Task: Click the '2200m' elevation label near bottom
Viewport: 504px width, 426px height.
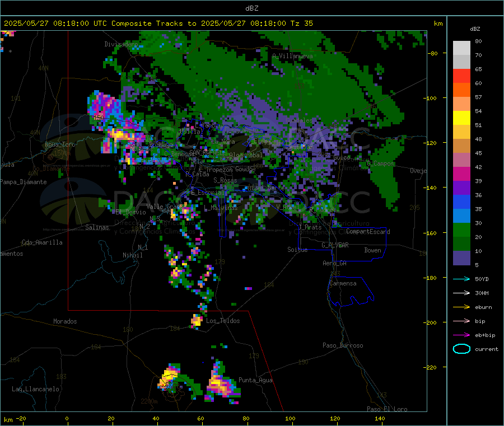Action: coord(149,401)
